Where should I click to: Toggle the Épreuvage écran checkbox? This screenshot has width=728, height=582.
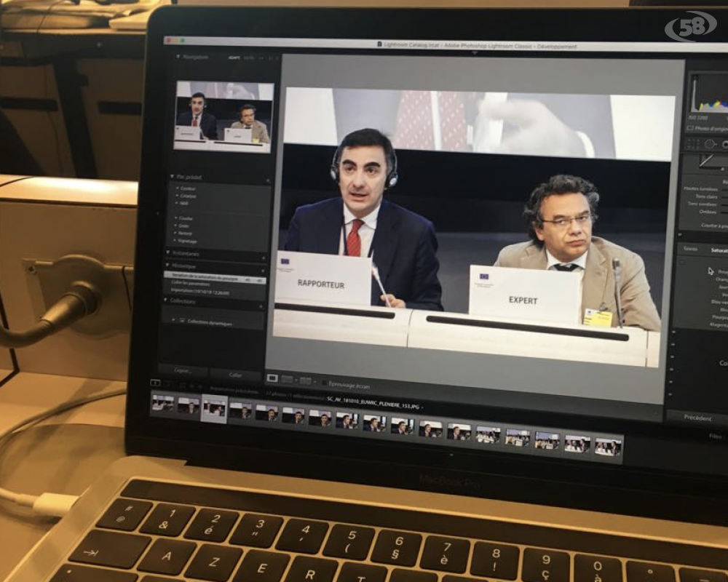tap(323, 385)
